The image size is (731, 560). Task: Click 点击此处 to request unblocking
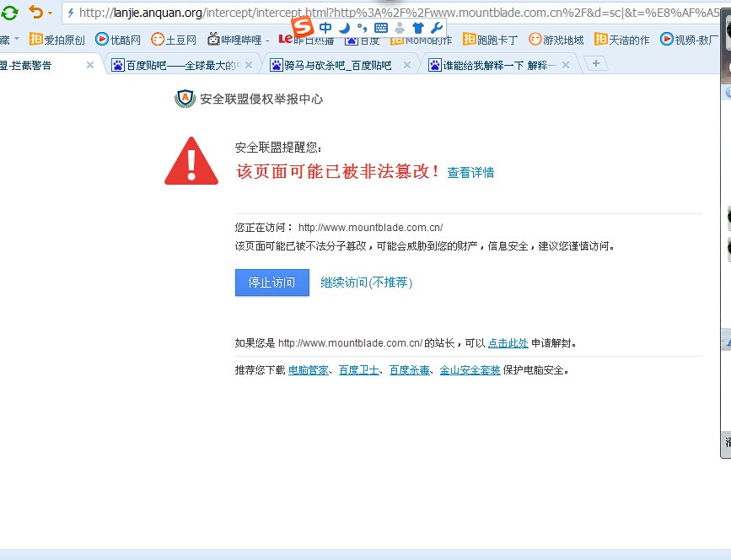click(508, 343)
